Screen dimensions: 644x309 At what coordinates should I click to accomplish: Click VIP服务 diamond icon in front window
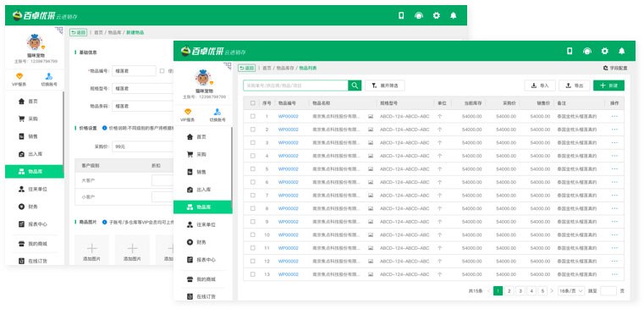[x=188, y=112]
